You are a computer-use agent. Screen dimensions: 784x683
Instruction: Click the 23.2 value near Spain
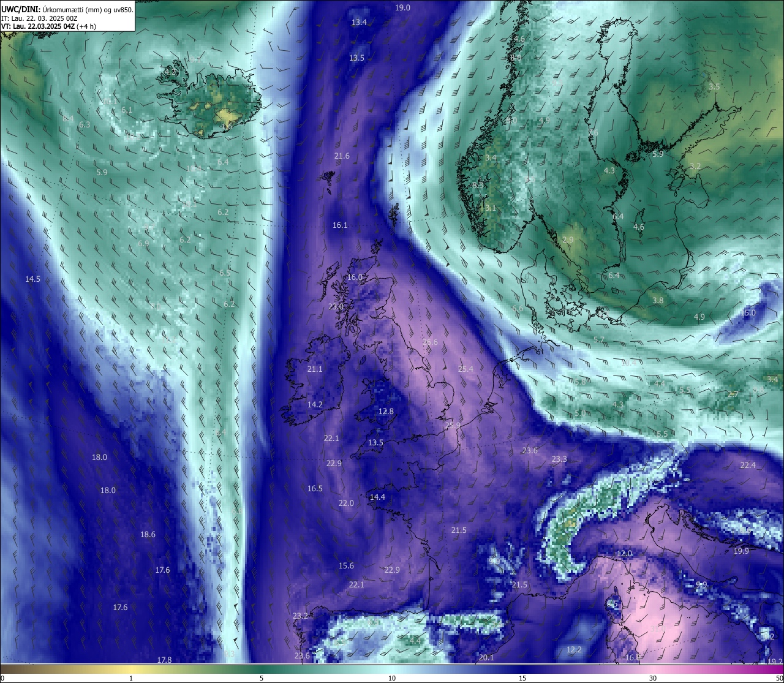tap(300, 616)
